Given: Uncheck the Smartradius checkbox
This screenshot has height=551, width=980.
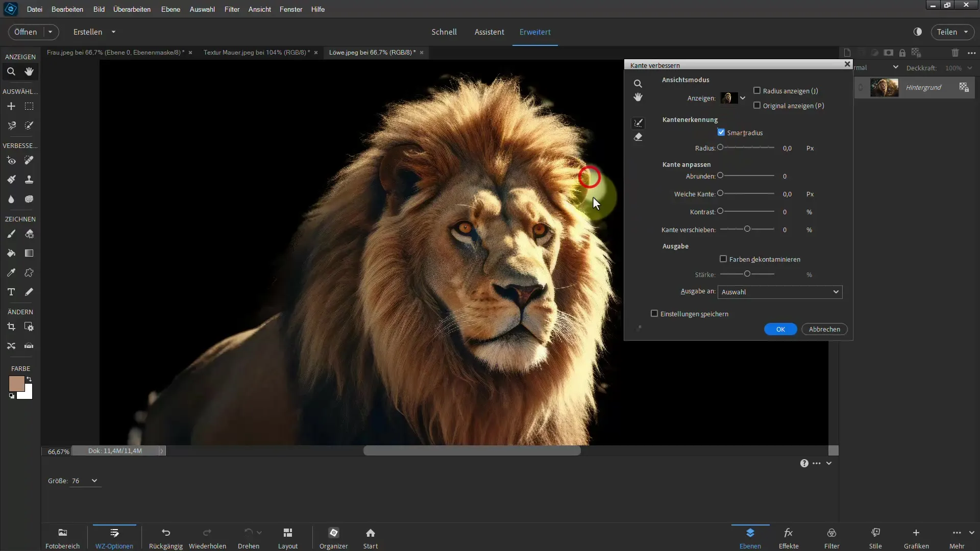Looking at the screenshot, I should pos(721,132).
